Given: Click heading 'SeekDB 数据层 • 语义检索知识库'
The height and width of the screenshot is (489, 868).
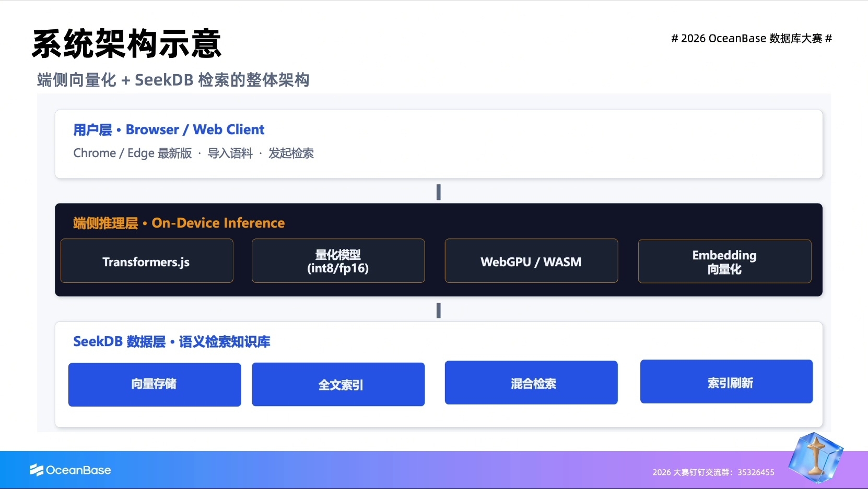Looking at the screenshot, I should pos(171,342).
